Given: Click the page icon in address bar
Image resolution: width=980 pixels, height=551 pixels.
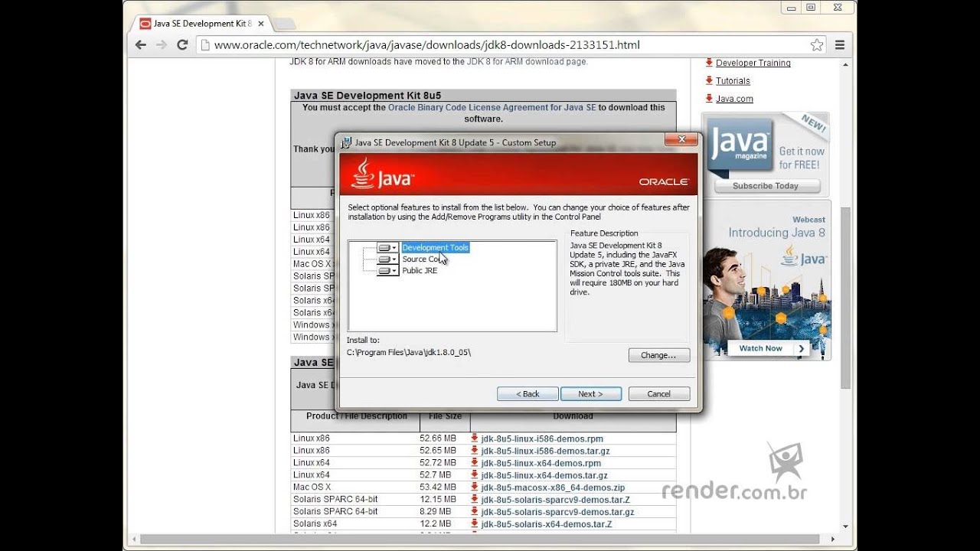Looking at the screenshot, I should [x=204, y=45].
